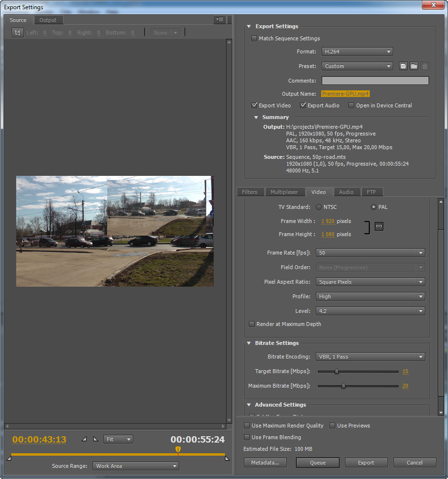The height and width of the screenshot is (479, 448).
Task: Open the source panel flyout menu
Action: point(220,19)
